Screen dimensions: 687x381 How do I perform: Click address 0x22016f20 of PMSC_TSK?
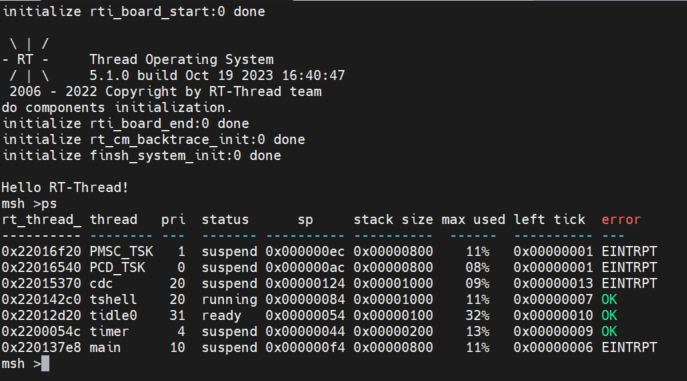click(x=41, y=252)
